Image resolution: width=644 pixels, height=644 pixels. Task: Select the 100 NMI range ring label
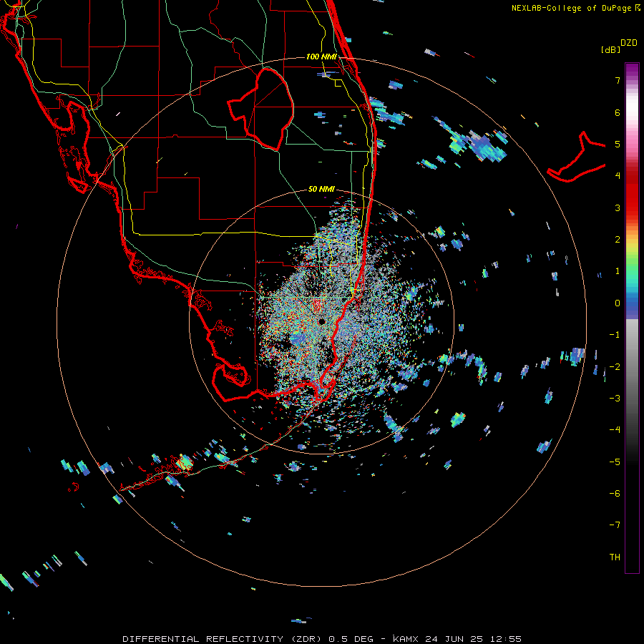pos(321,57)
